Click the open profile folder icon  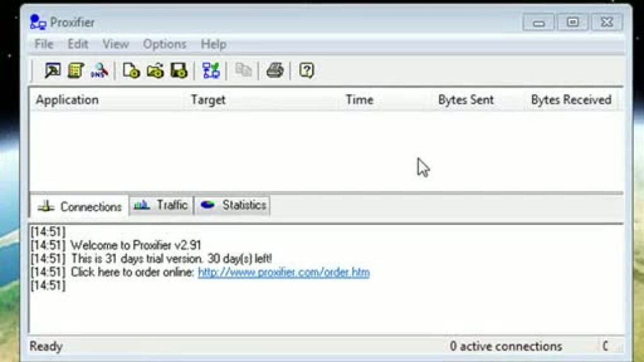pos(155,70)
